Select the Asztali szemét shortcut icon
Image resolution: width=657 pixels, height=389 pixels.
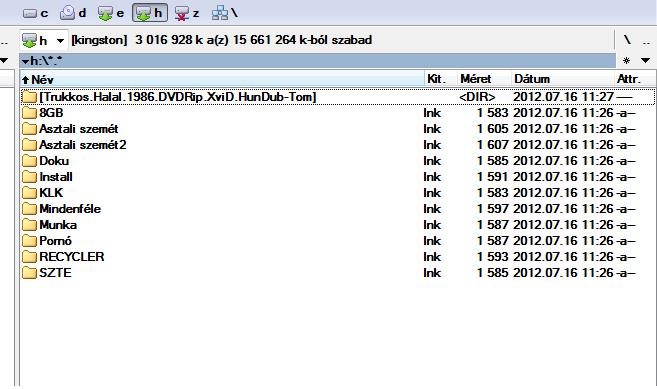coord(29,129)
